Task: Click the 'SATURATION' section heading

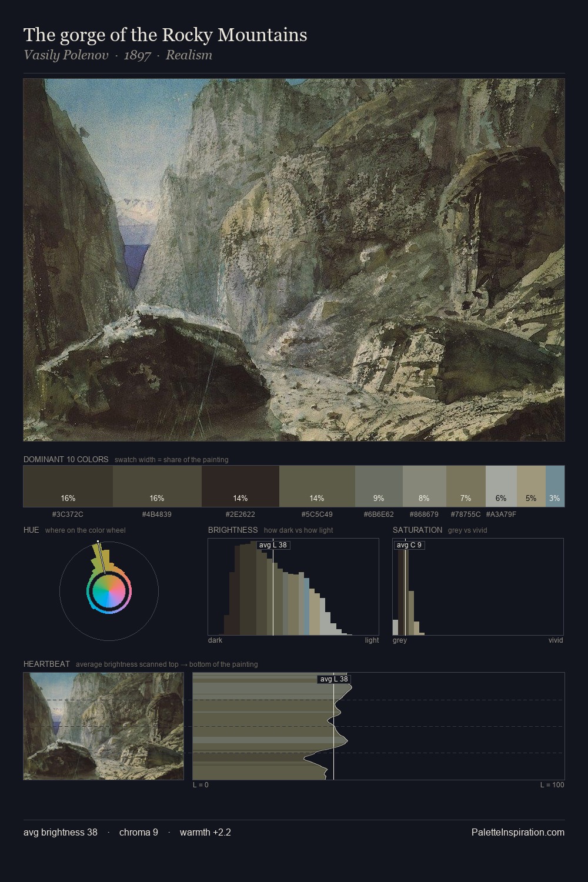Action: tap(417, 530)
